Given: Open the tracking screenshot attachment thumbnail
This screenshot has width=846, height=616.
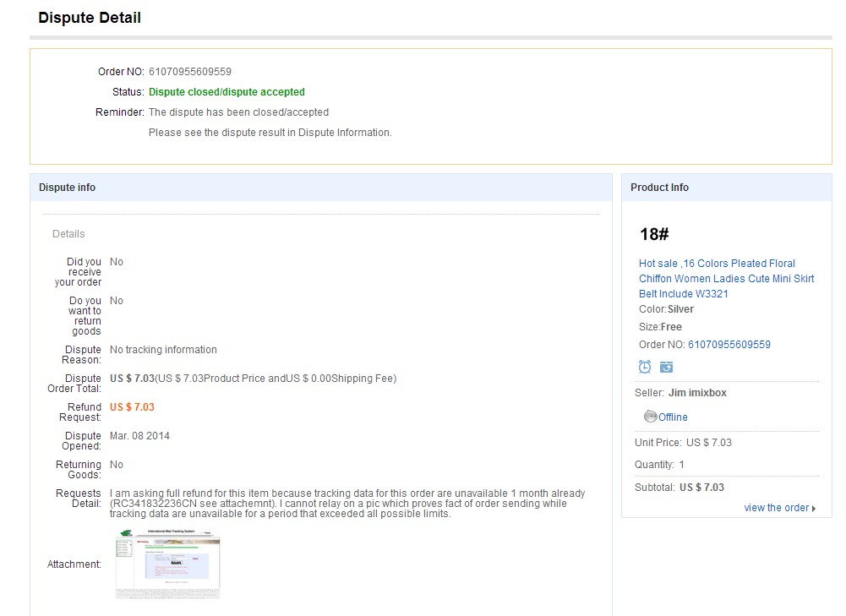Looking at the screenshot, I should [167, 564].
